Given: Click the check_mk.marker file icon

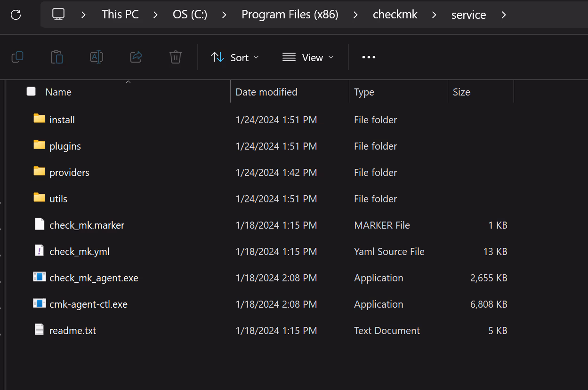Looking at the screenshot, I should [x=40, y=224].
